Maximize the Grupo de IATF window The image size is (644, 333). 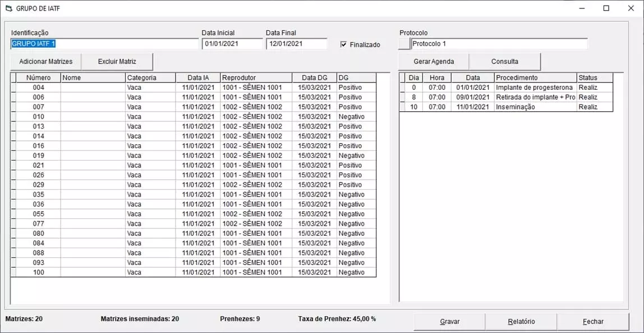point(606,8)
